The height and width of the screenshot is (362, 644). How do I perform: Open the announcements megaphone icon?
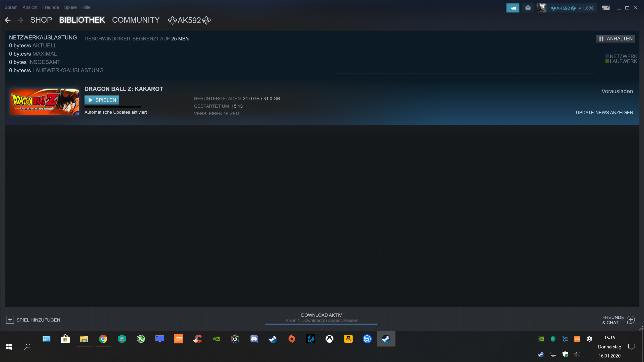(x=512, y=8)
